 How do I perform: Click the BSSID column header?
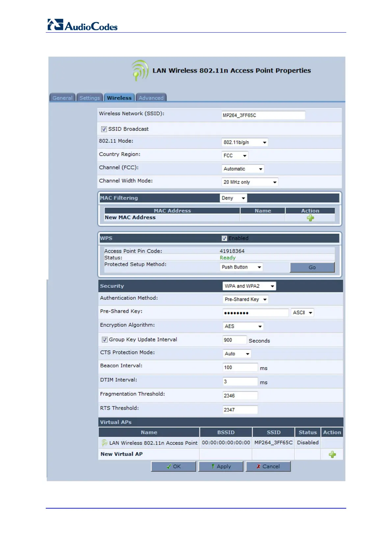coord(226,432)
